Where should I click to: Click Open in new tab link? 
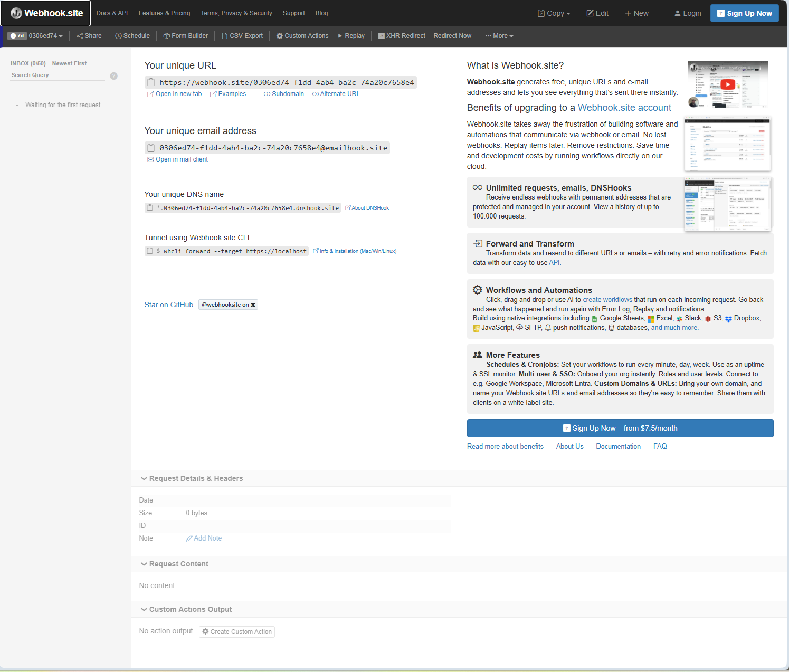(x=174, y=94)
